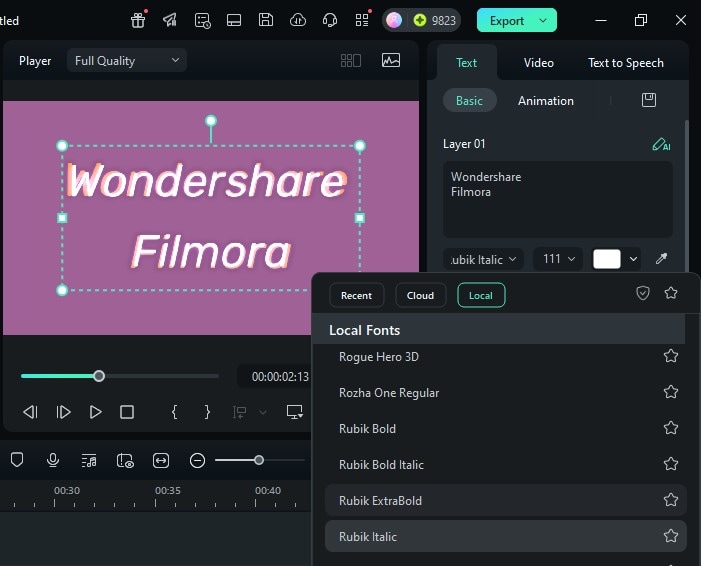The width and height of the screenshot is (701, 566).
Task: Click the white text color swatch
Action: click(607, 259)
